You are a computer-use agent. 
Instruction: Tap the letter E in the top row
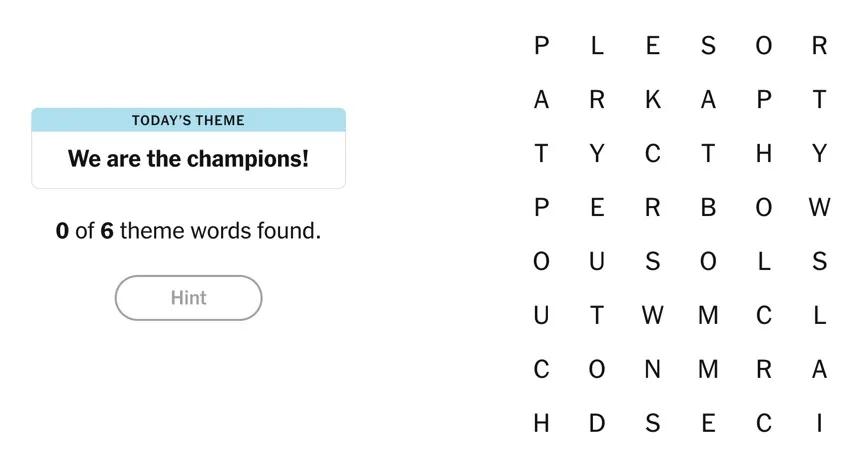tap(652, 46)
